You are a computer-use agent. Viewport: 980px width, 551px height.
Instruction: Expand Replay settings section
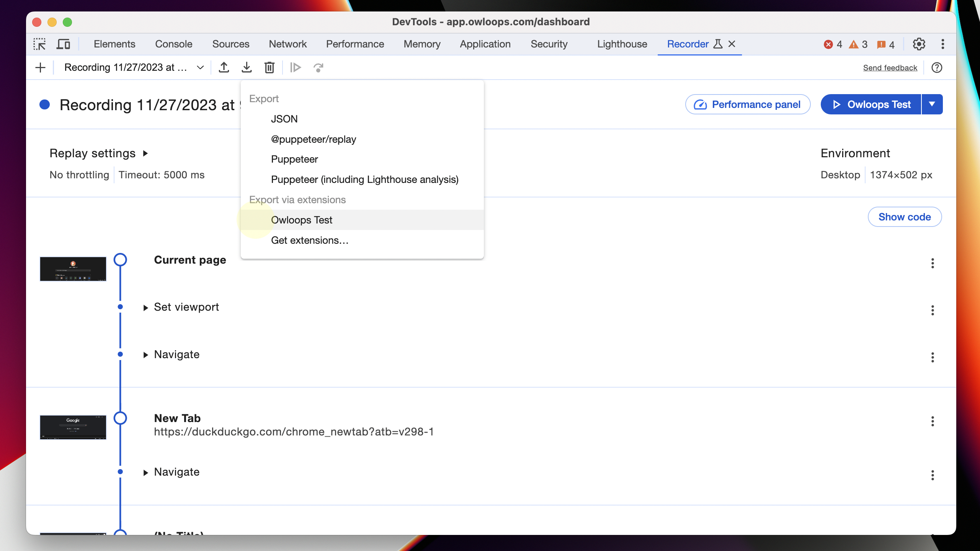click(99, 153)
